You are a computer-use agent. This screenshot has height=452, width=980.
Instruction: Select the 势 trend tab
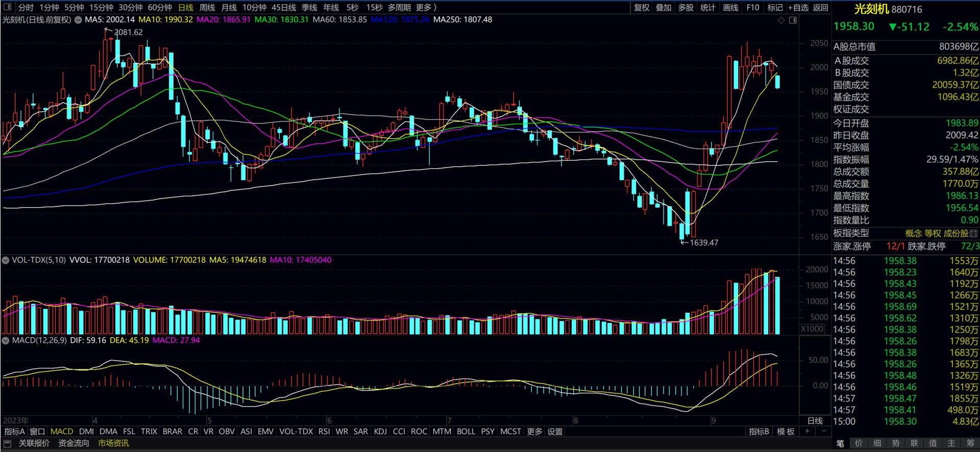point(896,443)
